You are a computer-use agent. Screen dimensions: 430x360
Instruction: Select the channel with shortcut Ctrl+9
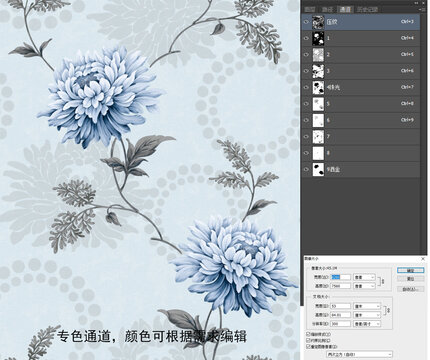coord(361,120)
